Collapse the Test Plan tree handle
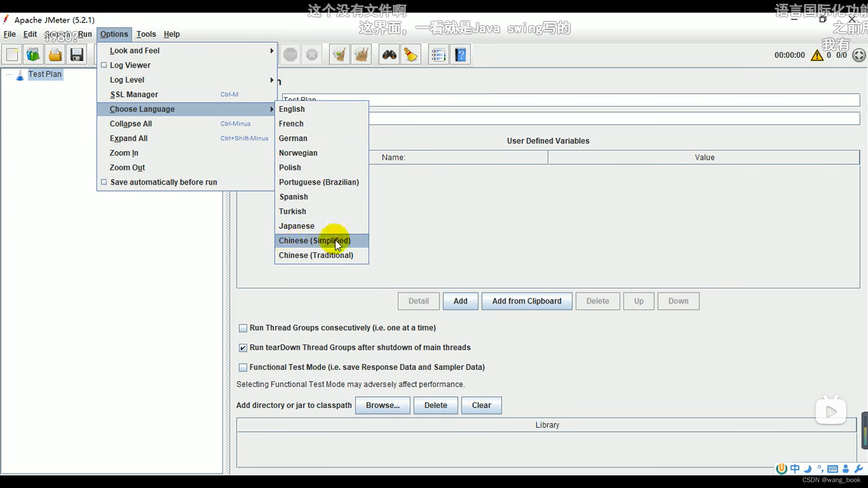 [9, 75]
